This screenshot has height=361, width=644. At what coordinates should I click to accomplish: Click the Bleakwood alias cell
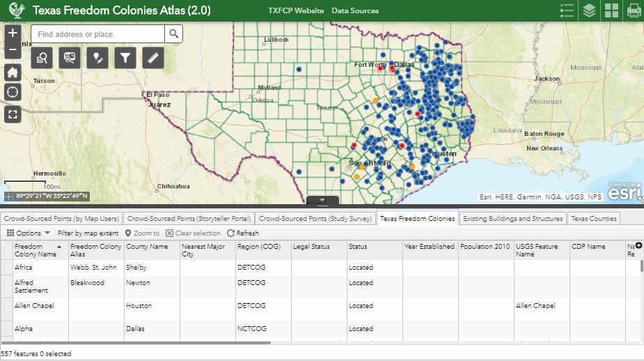pyautogui.click(x=95, y=286)
